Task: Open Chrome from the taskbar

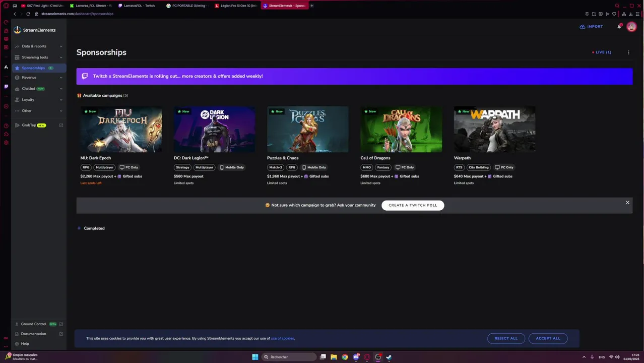Action: (345, 357)
